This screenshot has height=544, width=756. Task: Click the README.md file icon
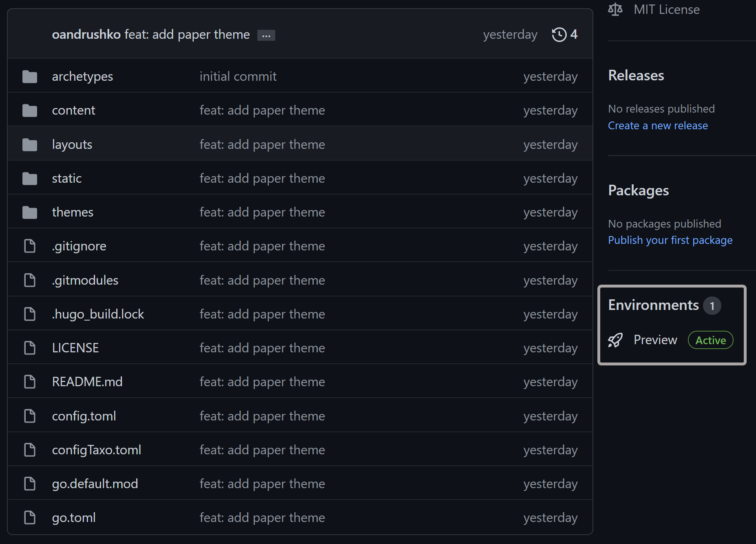tap(30, 382)
